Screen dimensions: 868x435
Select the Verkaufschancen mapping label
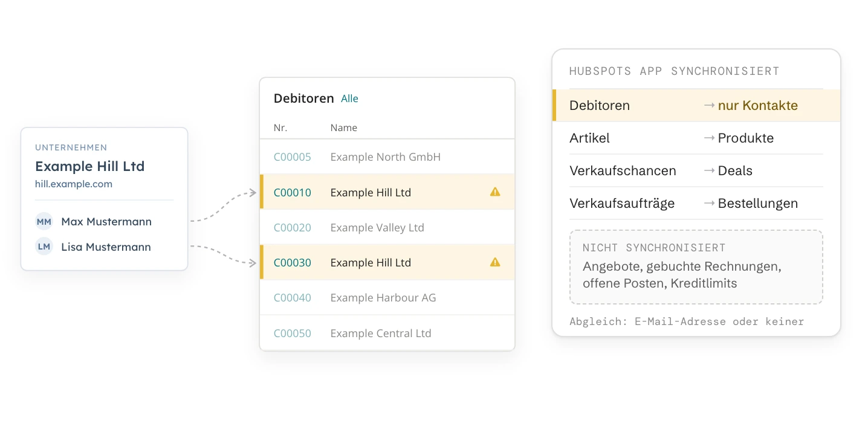tap(623, 171)
